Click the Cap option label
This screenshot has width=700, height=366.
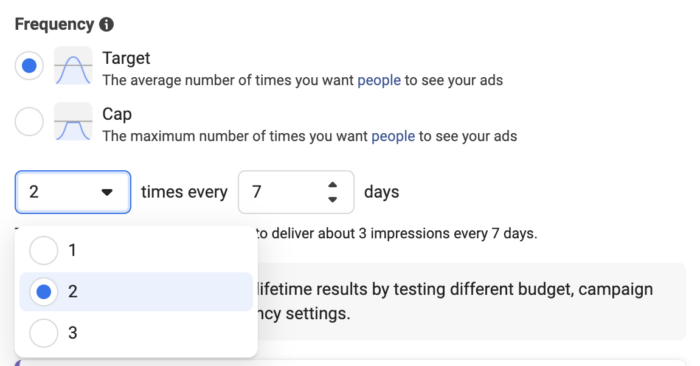[x=117, y=114]
